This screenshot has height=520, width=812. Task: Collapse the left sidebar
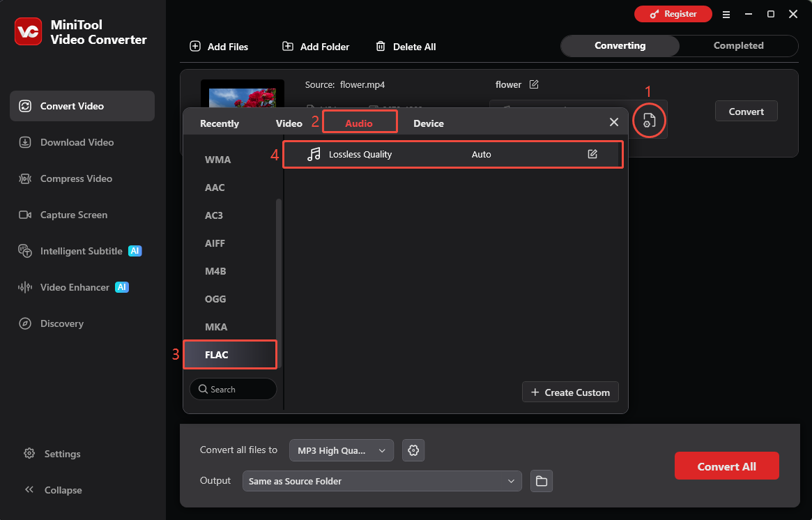pyautogui.click(x=53, y=490)
